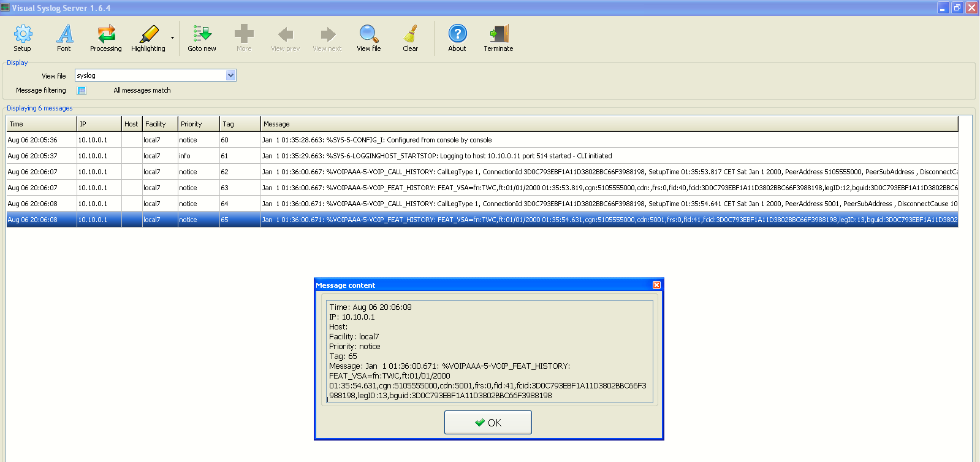Click the Terminate exit-door icon
The height and width of the screenshot is (462, 980).
click(499, 39)
